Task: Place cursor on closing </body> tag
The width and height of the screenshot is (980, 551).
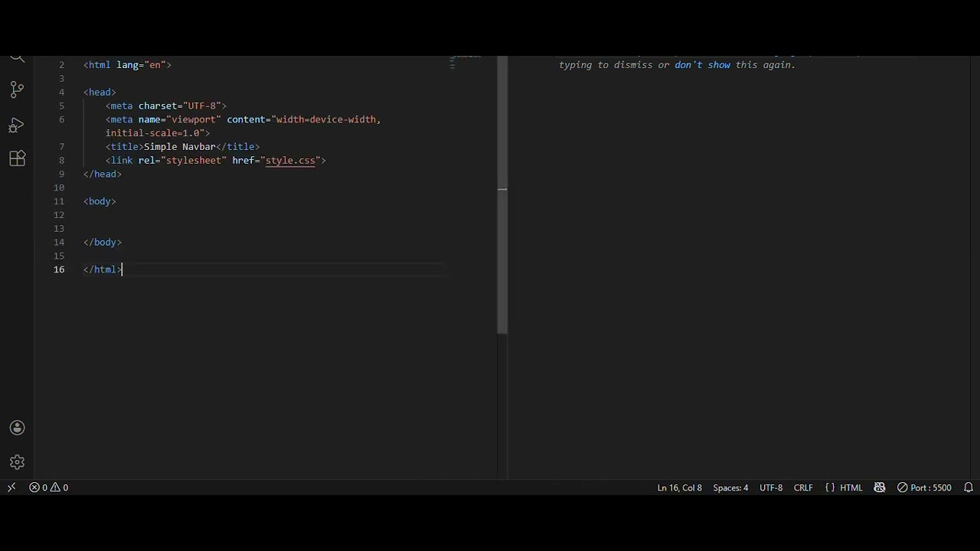Action: [103, 243]
